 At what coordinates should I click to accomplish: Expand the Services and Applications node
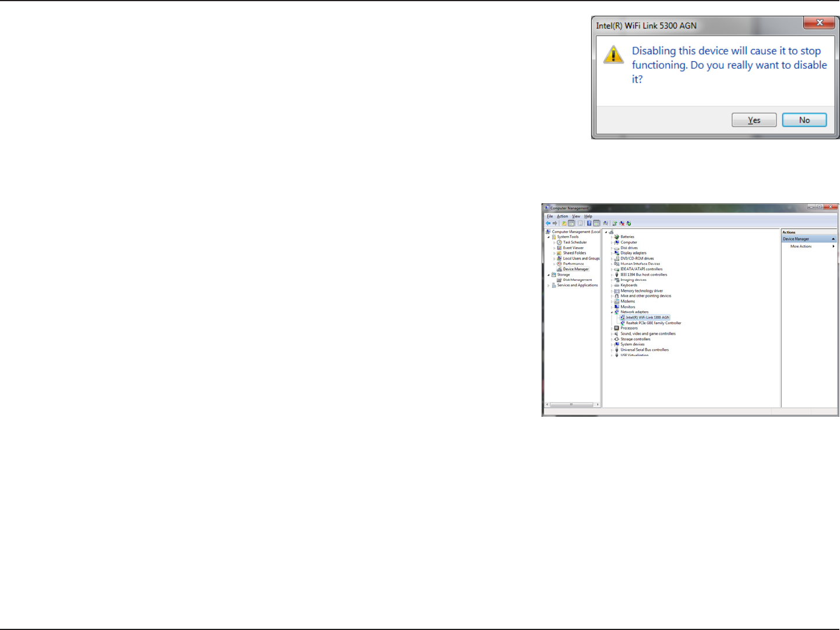pos(549,285)
